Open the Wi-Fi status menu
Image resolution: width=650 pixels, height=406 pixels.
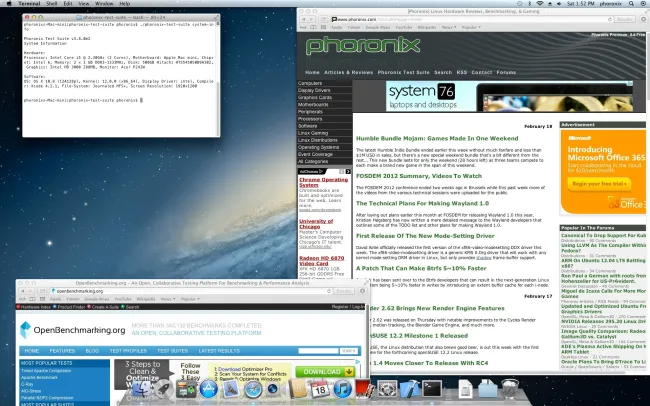tap(540, 3)
